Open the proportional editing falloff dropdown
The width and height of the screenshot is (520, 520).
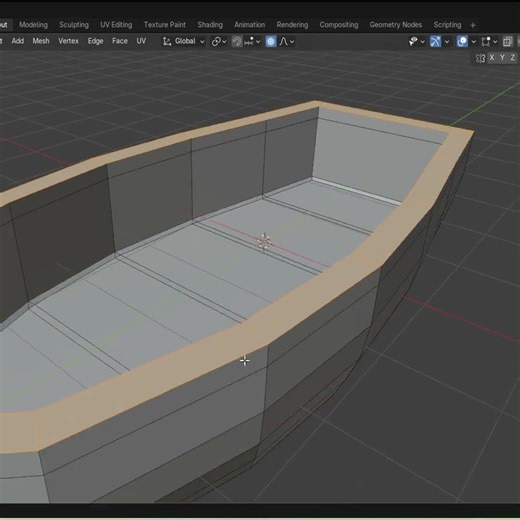(x=287, y=42)
